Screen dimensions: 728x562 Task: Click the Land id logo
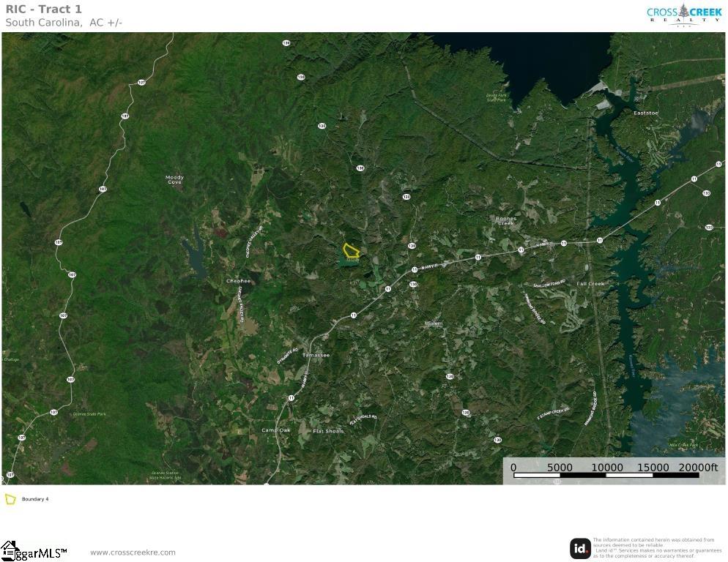580,548
